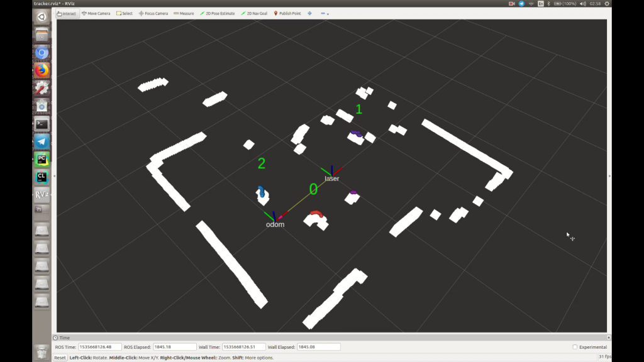Image resolution: width=644 pixels, height=362 pixels.
Task: Open Firefox from the Ubuntu dock
Action: 42,70
